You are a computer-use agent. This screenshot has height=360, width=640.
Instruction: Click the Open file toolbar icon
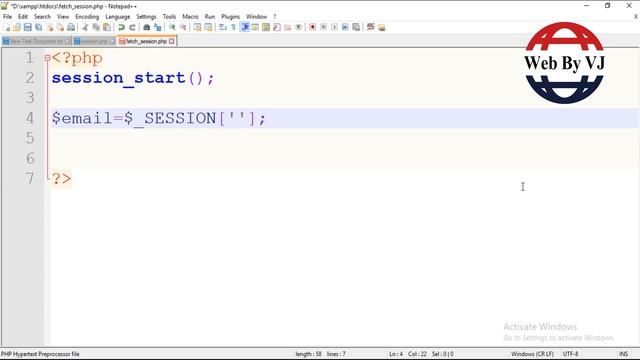(x=17, y=27)
